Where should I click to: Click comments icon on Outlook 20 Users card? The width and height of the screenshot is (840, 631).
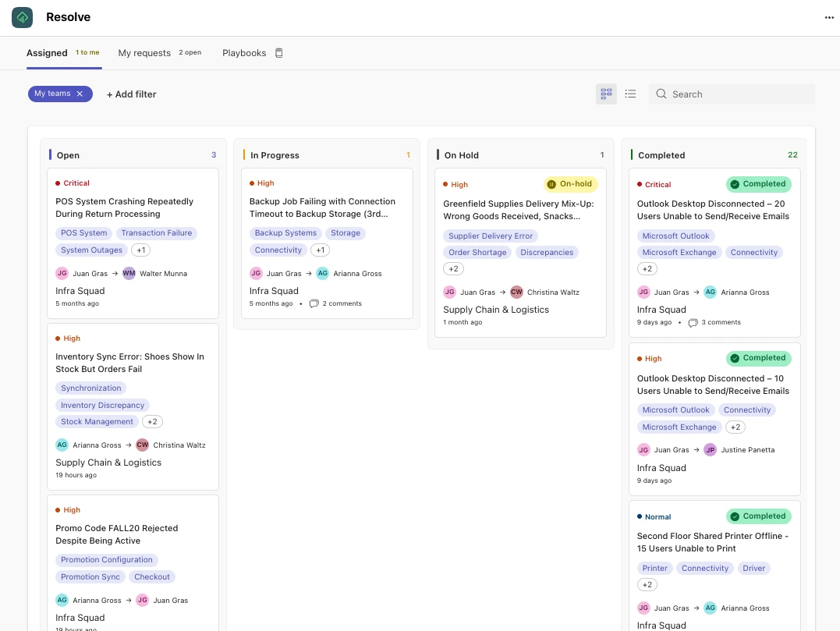[x=693, y=322]
